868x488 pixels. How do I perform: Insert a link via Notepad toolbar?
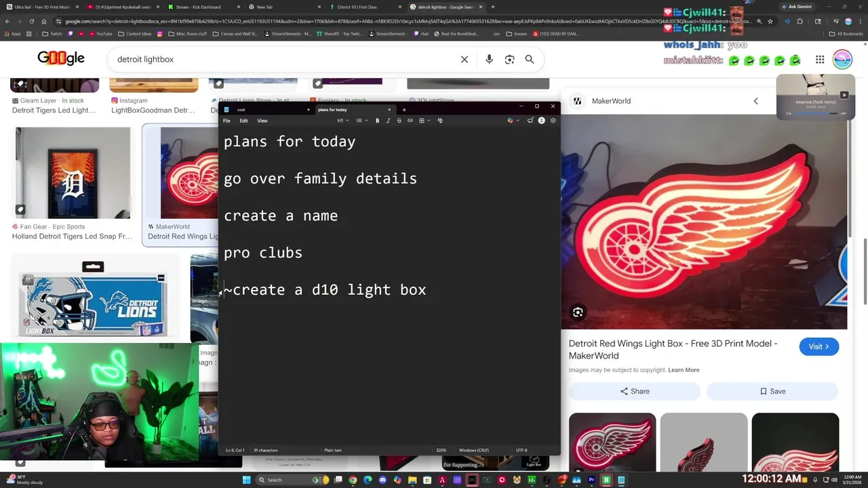(410, 121)
